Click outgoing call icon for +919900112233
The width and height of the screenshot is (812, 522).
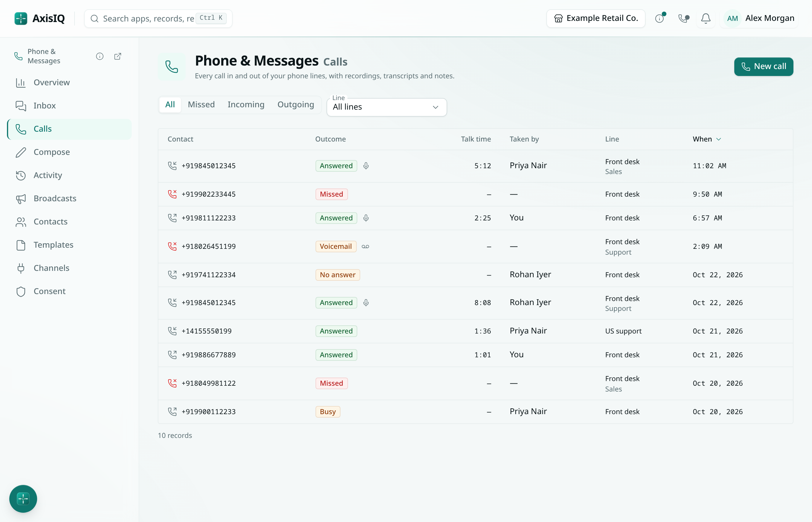tap(172, 412)
